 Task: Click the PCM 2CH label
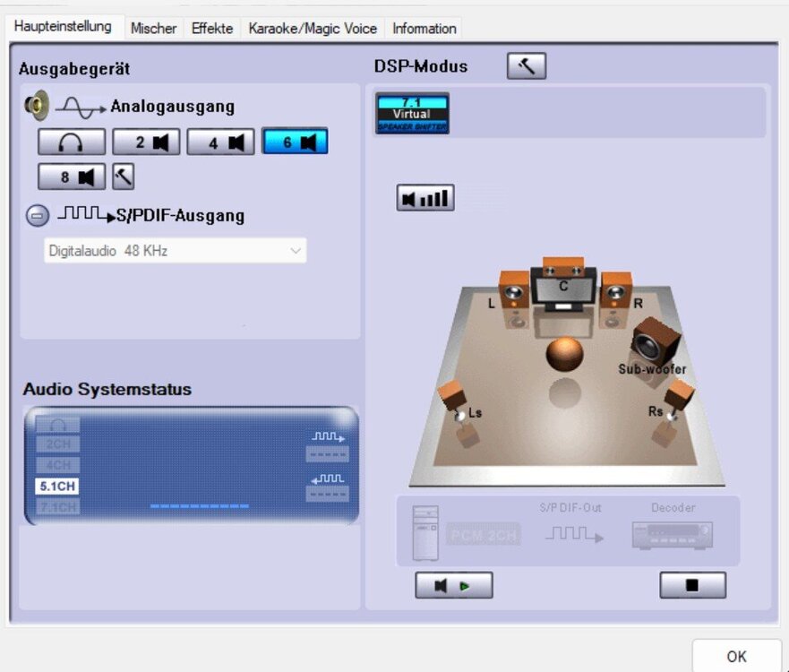point(483,535)
